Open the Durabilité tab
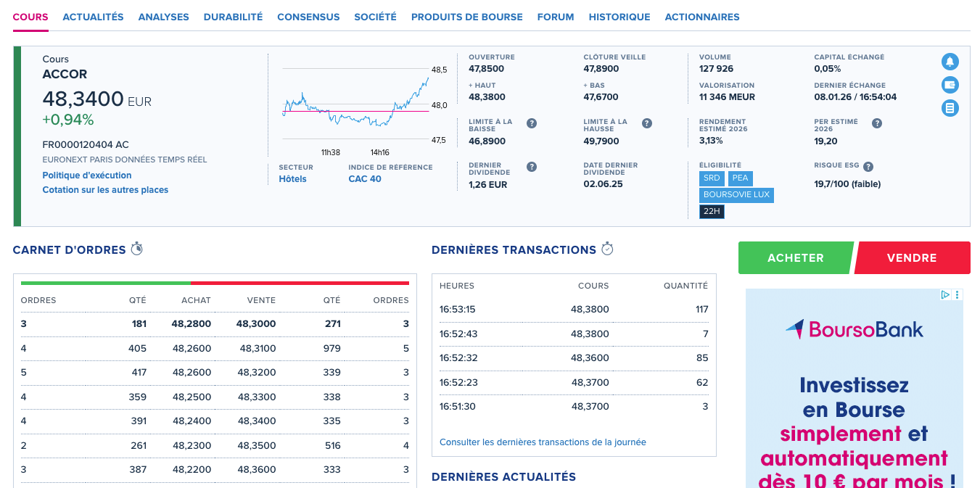This screenshot has height=488, width=980. tap(233, 17)
